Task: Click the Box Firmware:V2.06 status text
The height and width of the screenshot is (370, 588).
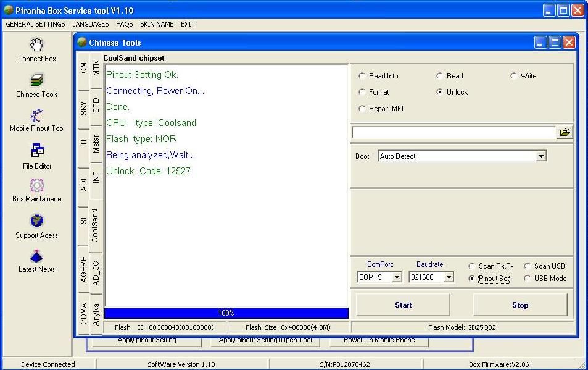Action: 499,364
